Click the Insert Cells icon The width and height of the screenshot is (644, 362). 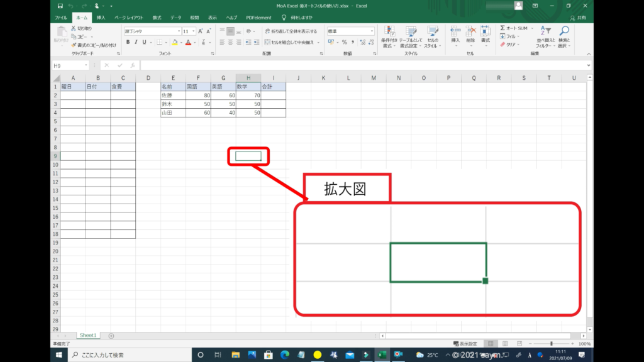[x=455, y=31]
